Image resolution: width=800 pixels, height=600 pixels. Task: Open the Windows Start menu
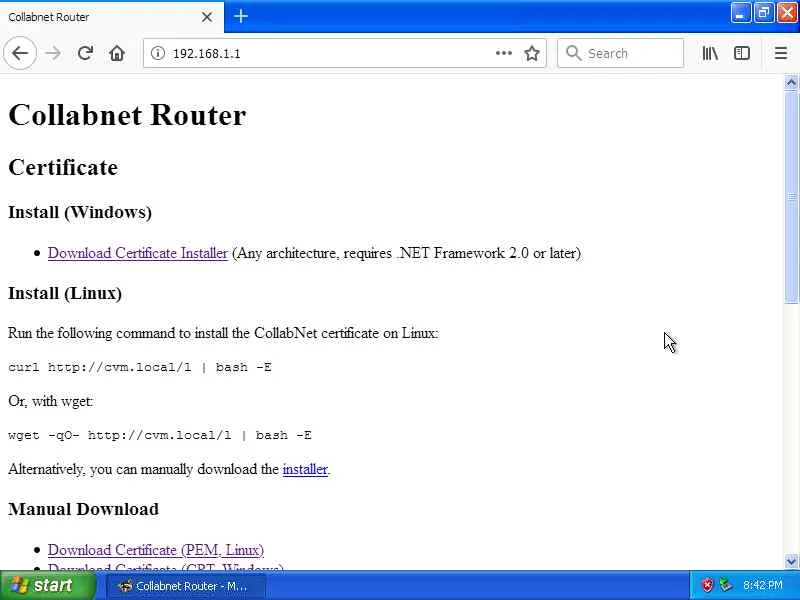tap(48, 585)
